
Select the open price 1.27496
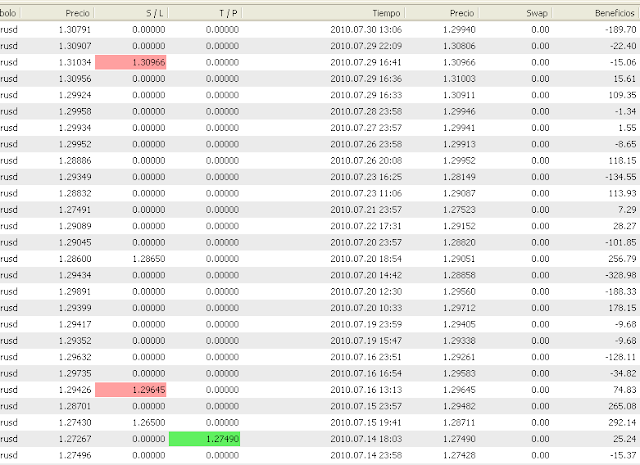tap(75, 455)
